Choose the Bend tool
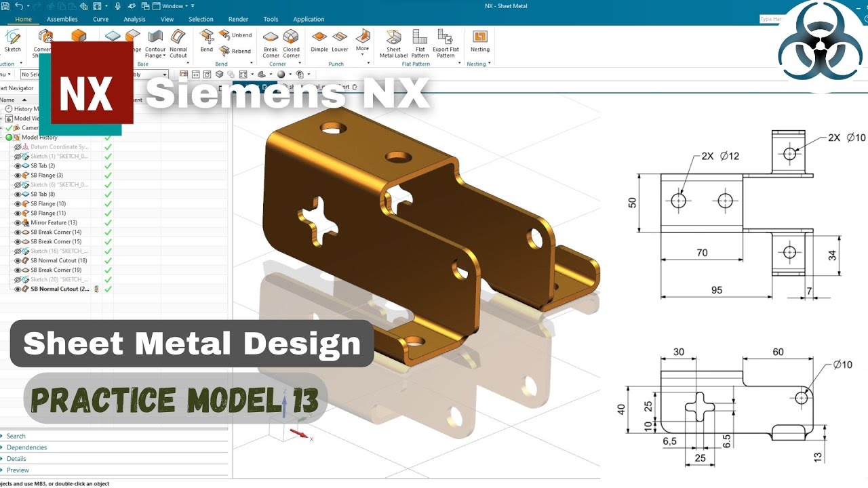This screenshot has width=868, height=488. pos(207,41)
